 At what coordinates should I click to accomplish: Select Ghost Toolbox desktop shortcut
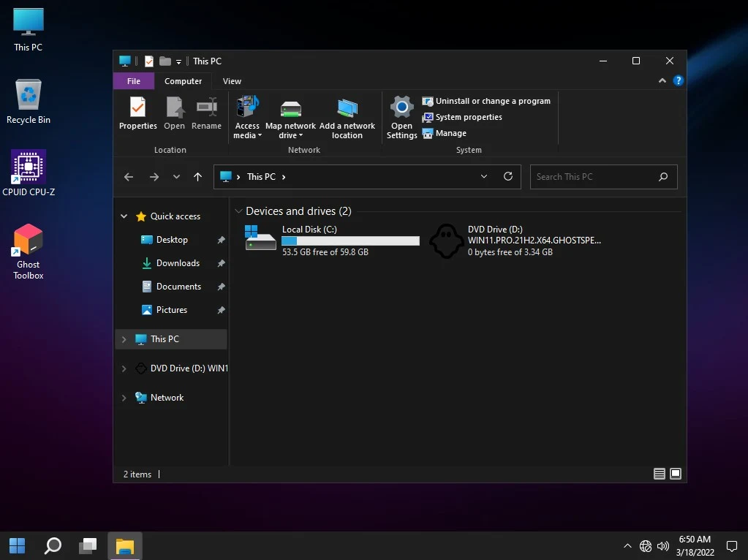coord(28,252)
